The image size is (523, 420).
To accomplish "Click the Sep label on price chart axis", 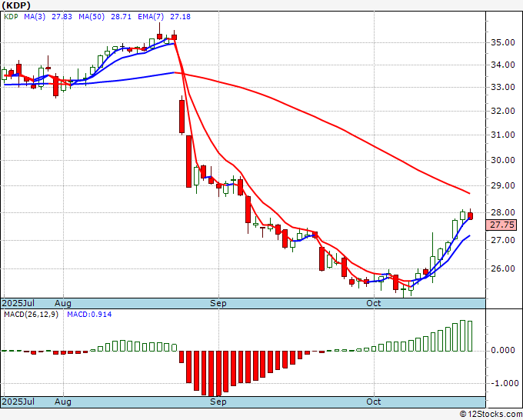I will click(218, 303).
